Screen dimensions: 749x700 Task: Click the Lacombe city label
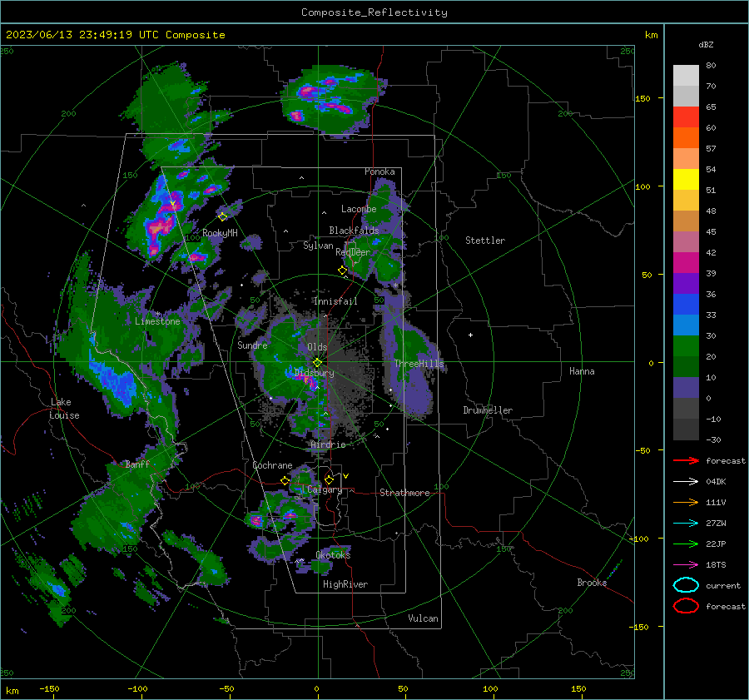[359, 209]
